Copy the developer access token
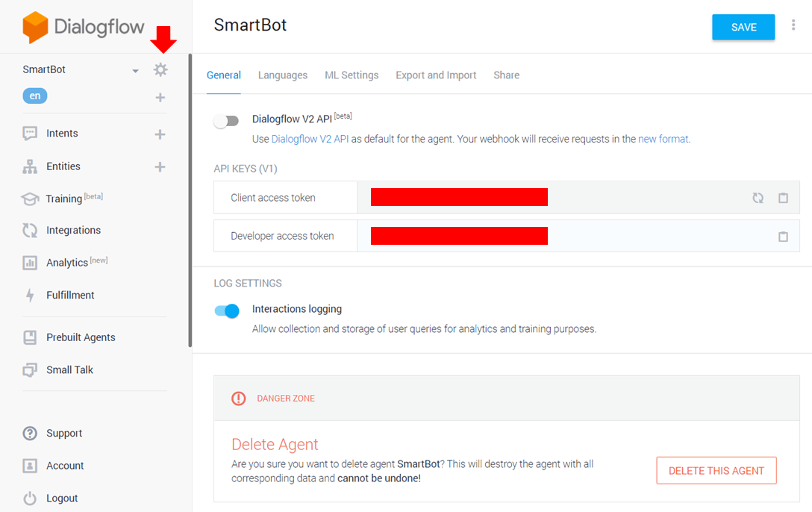 [x=783, y=236]
